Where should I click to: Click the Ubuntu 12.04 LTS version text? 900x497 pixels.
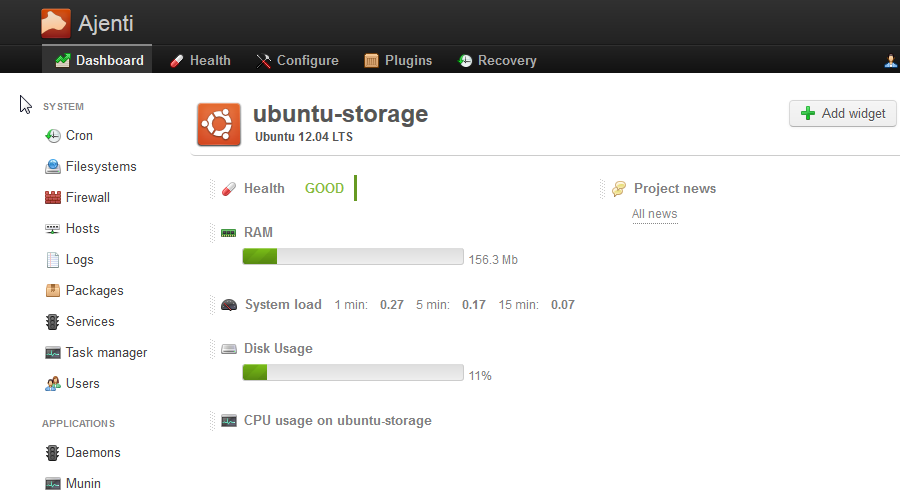[x=304, y=137]
